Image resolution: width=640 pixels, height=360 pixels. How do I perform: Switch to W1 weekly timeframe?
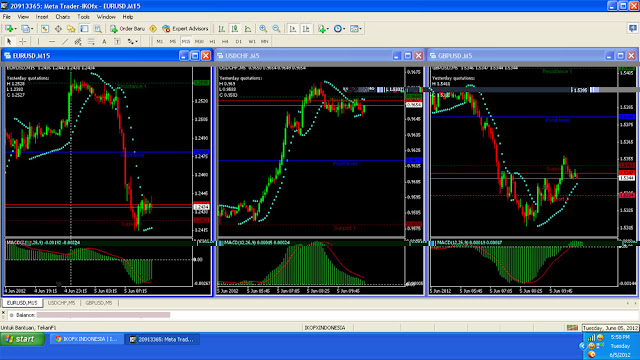point(252,41)
